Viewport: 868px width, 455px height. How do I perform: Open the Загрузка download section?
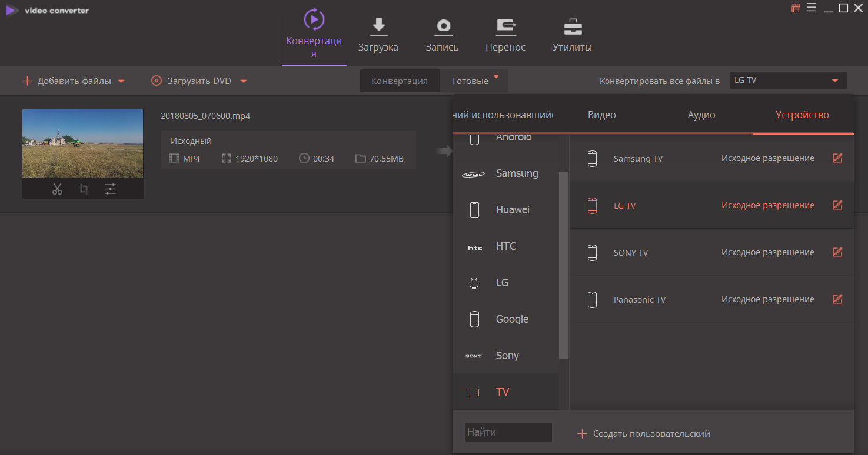pos(378,35)
